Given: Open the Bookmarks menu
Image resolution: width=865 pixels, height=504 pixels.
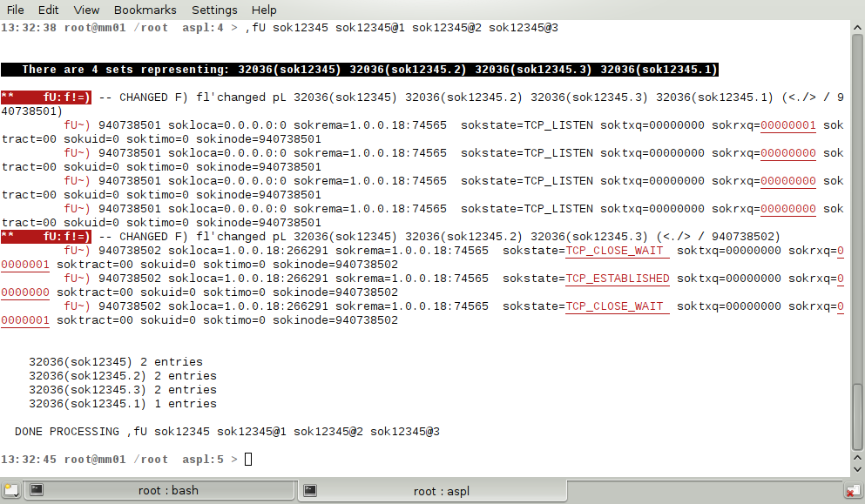Looking at the screenshot, I should pos(145,10).
